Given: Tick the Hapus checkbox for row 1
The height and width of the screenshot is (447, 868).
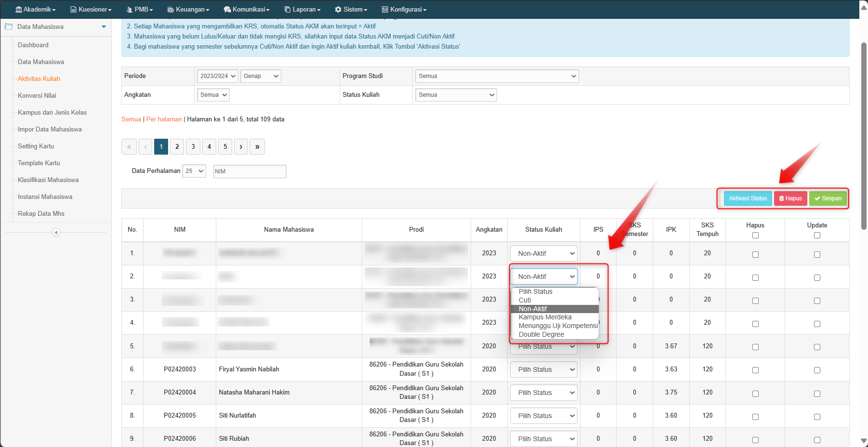Looking at the screenshot, I should [755, 254].
